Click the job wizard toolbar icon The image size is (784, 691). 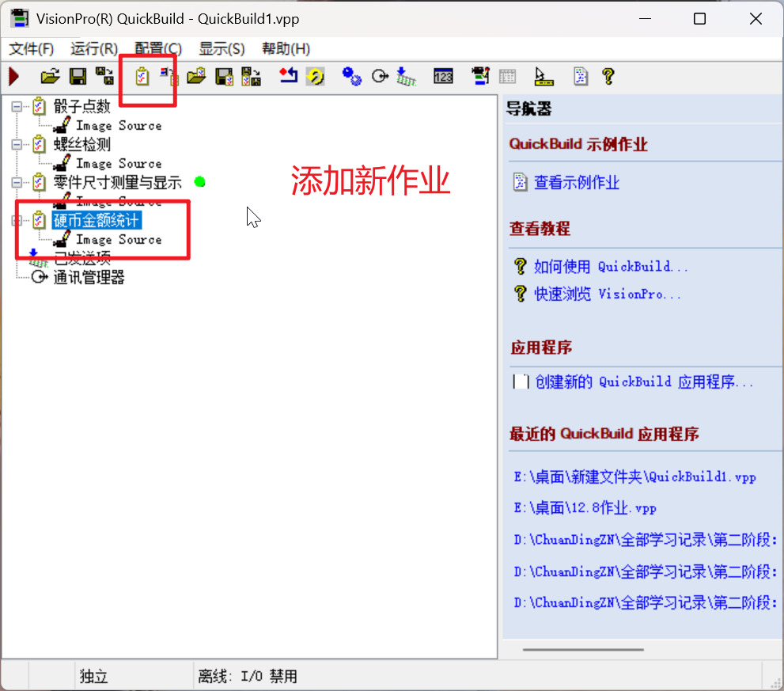[169, 77]
